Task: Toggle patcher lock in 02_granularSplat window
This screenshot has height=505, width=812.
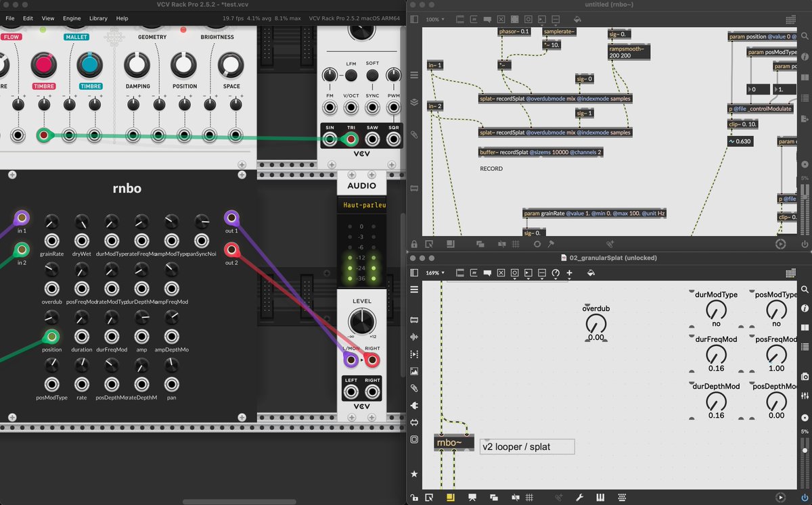Action: 414,498
